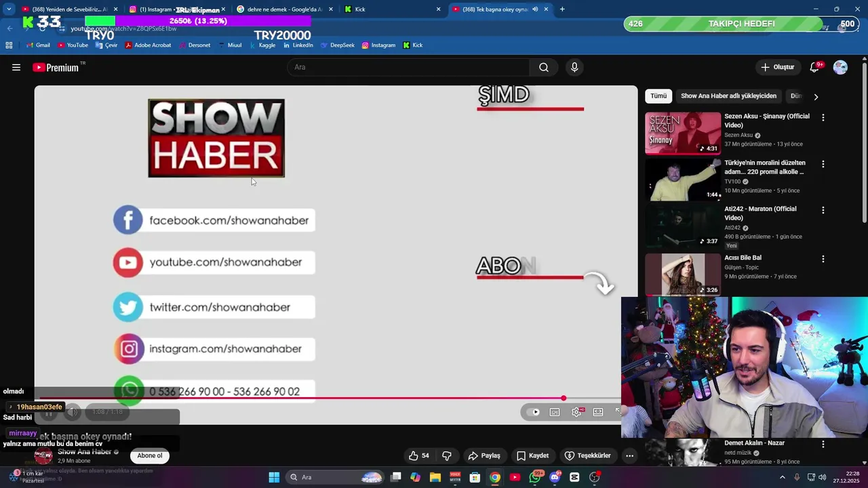Toggle the autoplay switch in player
The height and width of the screenshot is (488, 868).
click(x=534, y=412)
